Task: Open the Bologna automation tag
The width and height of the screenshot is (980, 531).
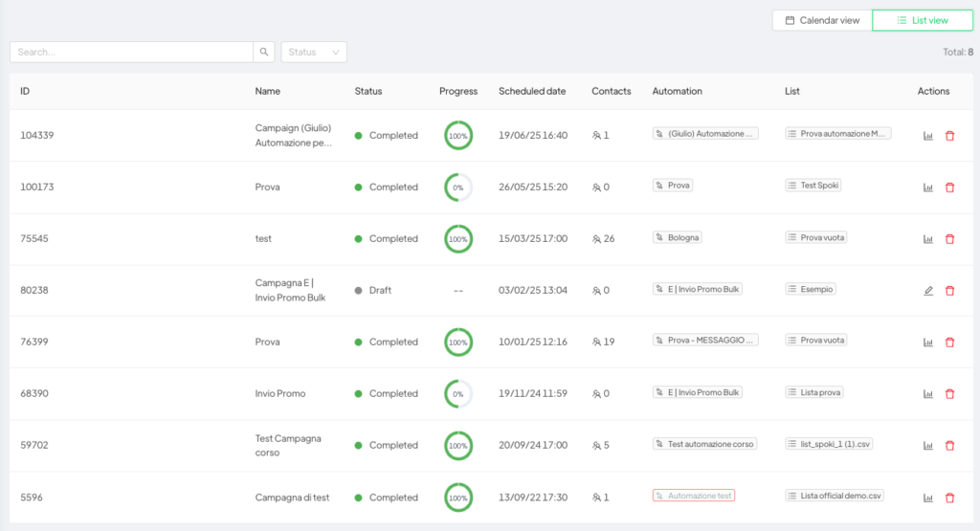Action: (678, 237)
